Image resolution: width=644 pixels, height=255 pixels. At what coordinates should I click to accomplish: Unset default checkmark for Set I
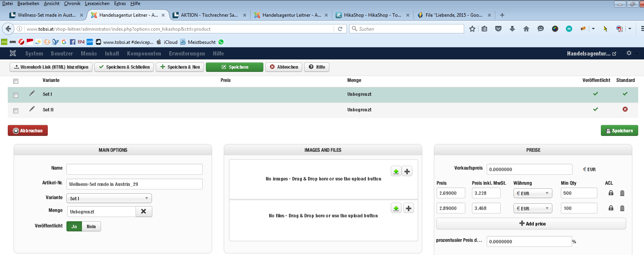pos(625,94)
